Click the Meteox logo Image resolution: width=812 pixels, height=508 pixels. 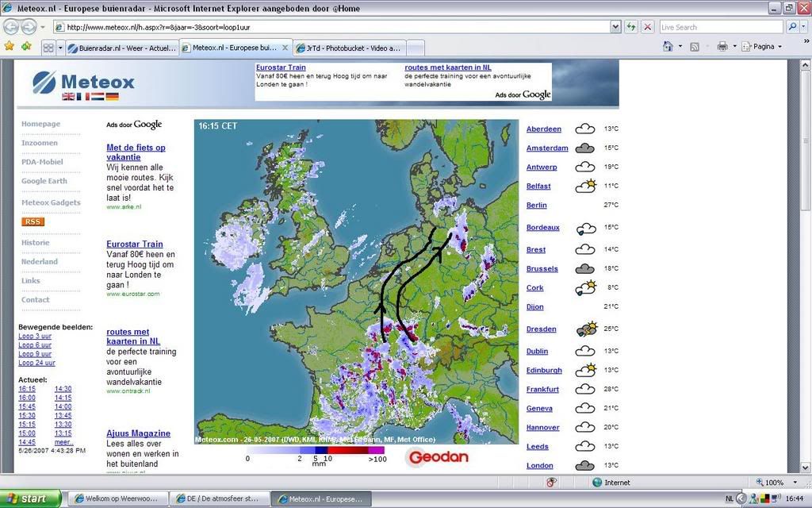tap(83, 82)
